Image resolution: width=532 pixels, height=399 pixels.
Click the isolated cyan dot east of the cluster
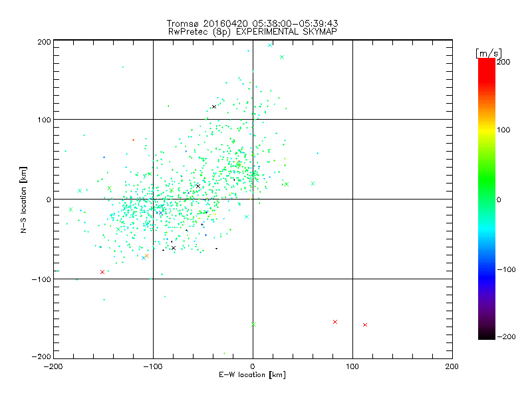click(318, 154)
